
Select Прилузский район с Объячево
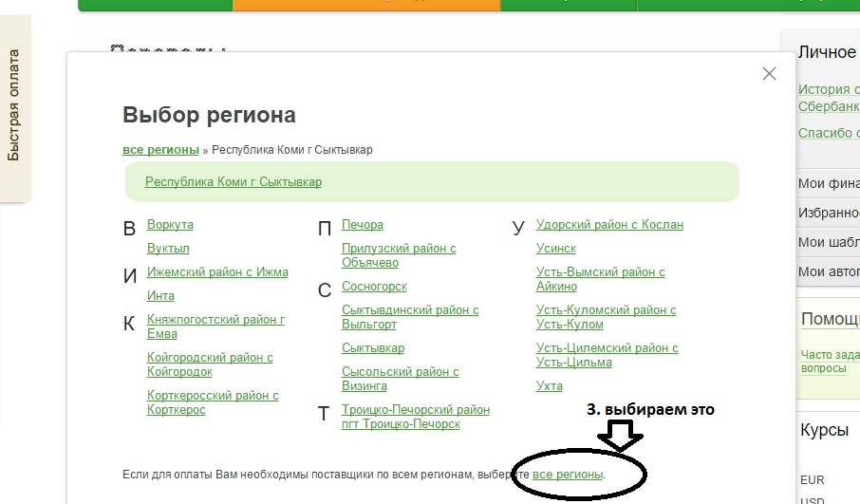pos(399,255)
